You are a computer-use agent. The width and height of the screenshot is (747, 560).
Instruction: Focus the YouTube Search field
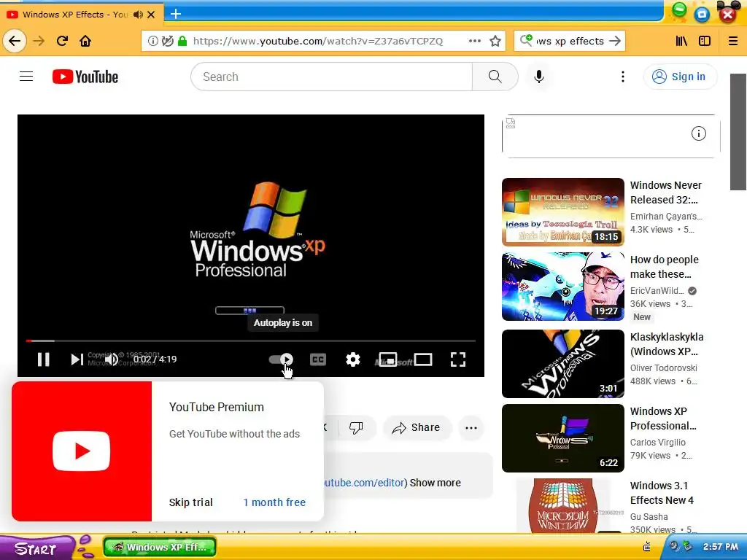[332, 77]
